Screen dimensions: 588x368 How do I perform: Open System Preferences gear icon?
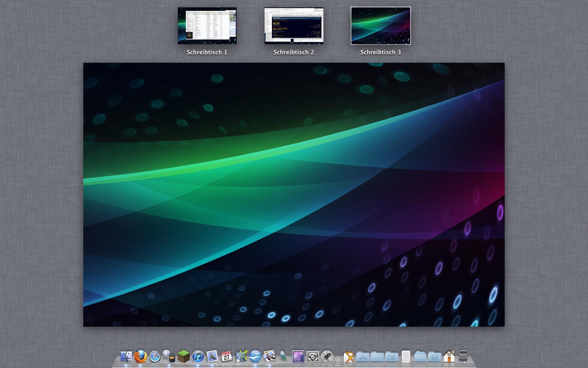(313, 356)
